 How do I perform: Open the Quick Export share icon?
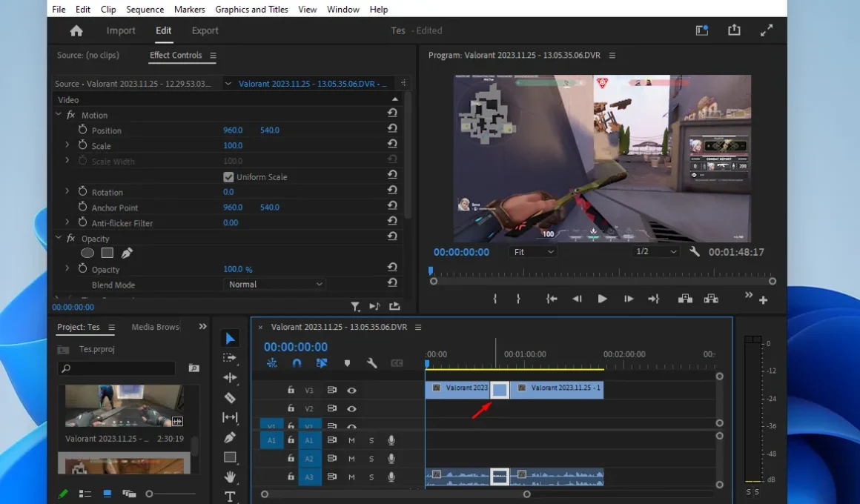pos(734,30)
